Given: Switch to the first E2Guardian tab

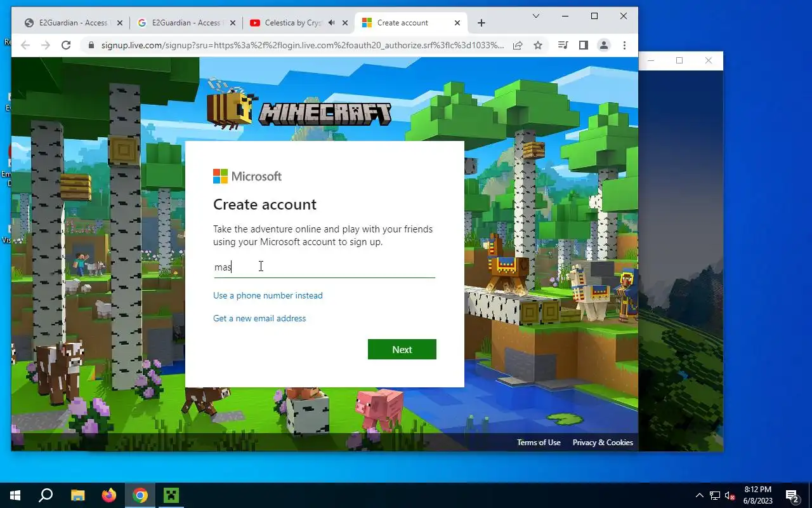Looking at the screenshot, I should pyautogui.click(x=73, y=23).
